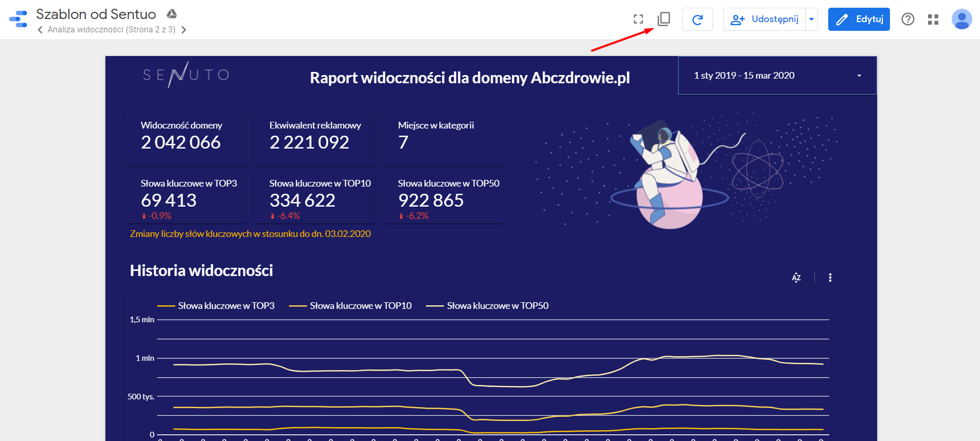Click the Ekwiwalent reklamowy scorecard
This screenshot has height=441, width=980.
click(315, 140)
